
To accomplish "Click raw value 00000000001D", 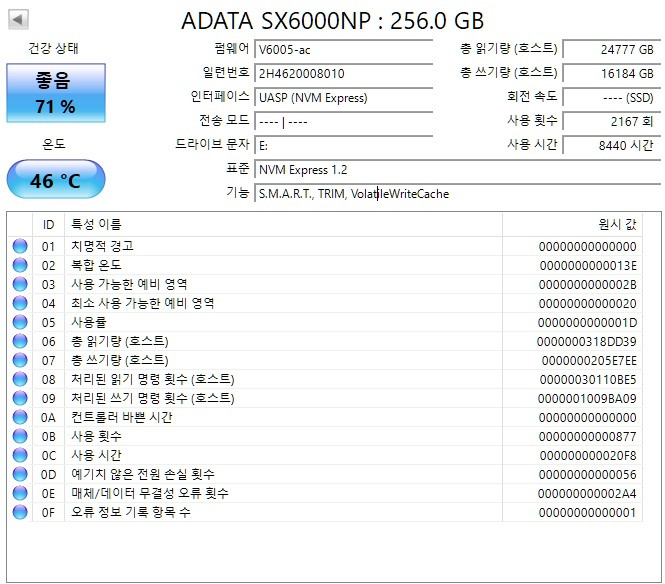I will click(x=587, y=323).
